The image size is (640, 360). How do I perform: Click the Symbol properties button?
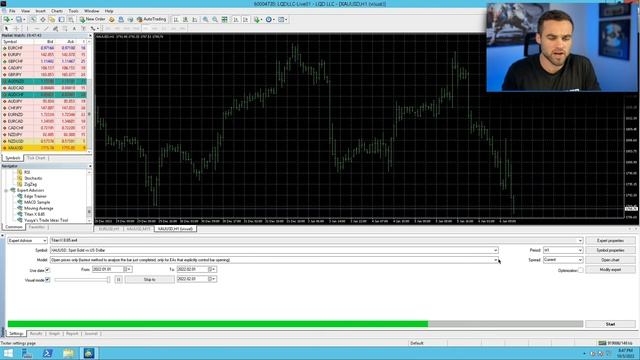click(x=610, y=250)
